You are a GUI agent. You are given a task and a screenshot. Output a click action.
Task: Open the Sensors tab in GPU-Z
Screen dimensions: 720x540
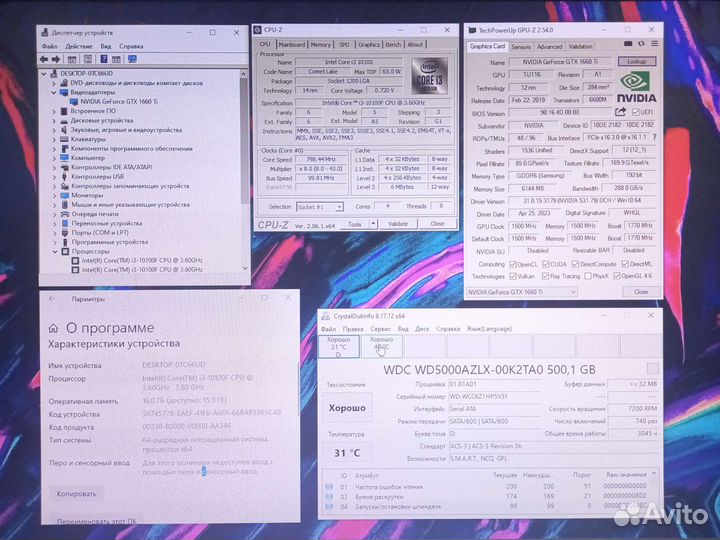point(521,47)
